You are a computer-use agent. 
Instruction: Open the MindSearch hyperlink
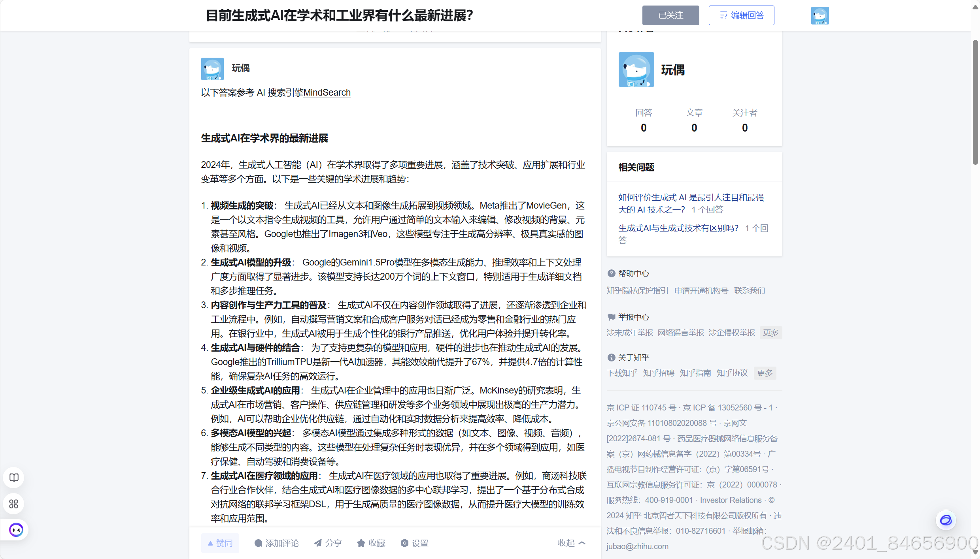tap(327, 92)
